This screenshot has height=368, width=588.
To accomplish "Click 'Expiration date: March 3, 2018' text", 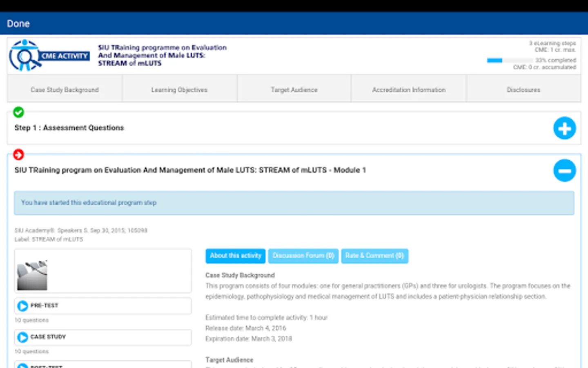I will 249,339.
